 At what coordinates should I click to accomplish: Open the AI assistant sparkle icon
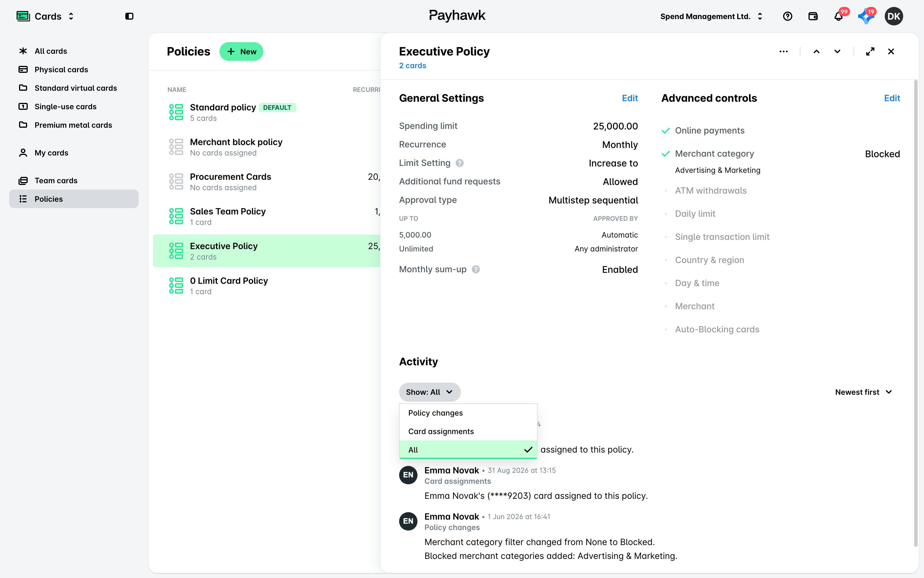click(866, 16)
